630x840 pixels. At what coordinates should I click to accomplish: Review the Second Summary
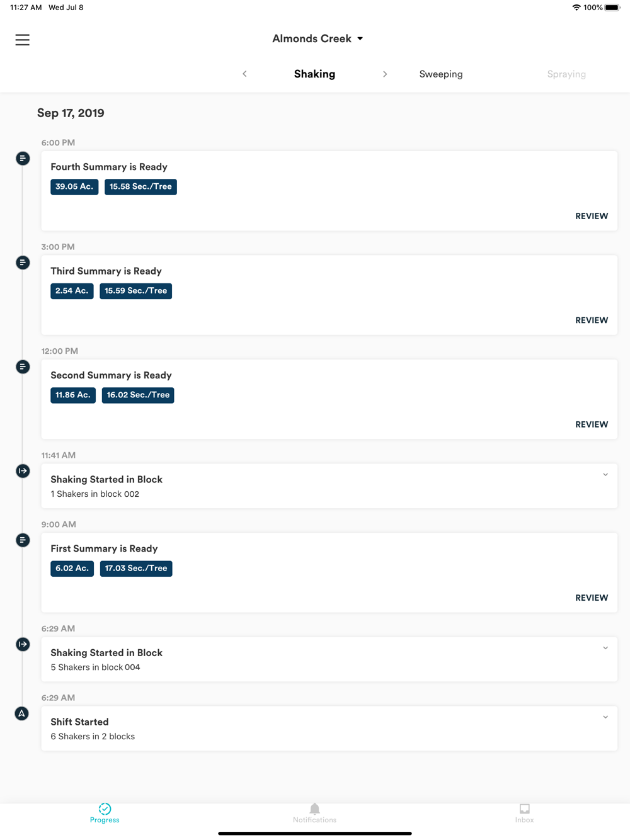tap(592, 424)
